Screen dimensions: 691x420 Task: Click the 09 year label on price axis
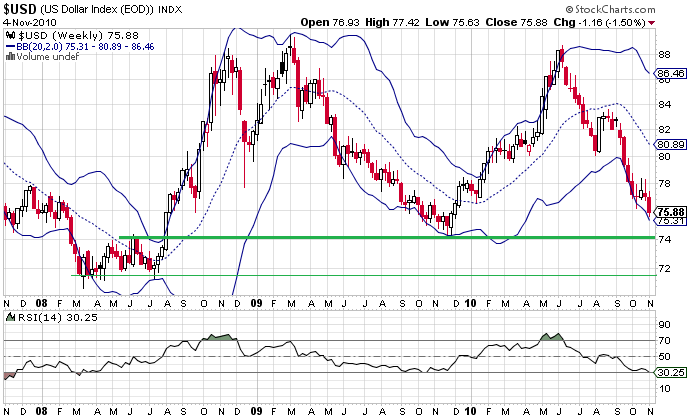256,301
